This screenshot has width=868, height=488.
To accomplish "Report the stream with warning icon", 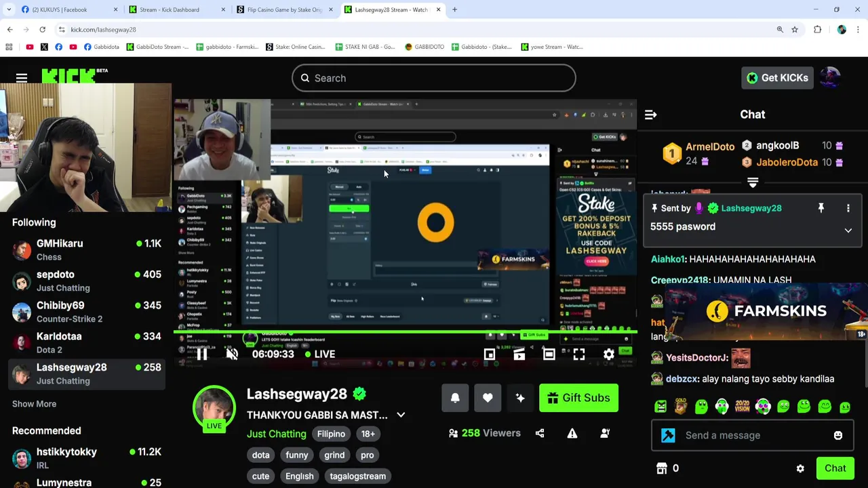I will pos(572,433).
